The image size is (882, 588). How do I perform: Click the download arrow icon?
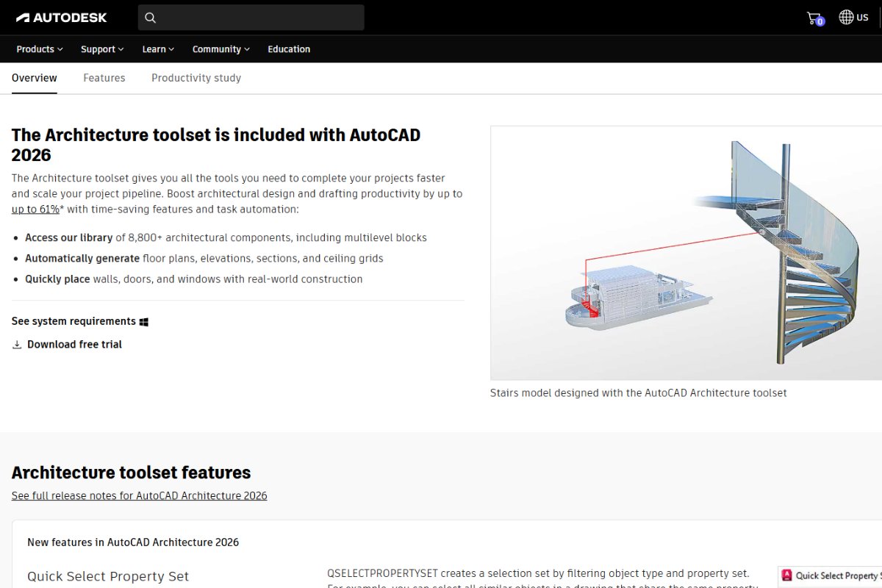coord(17,345)
